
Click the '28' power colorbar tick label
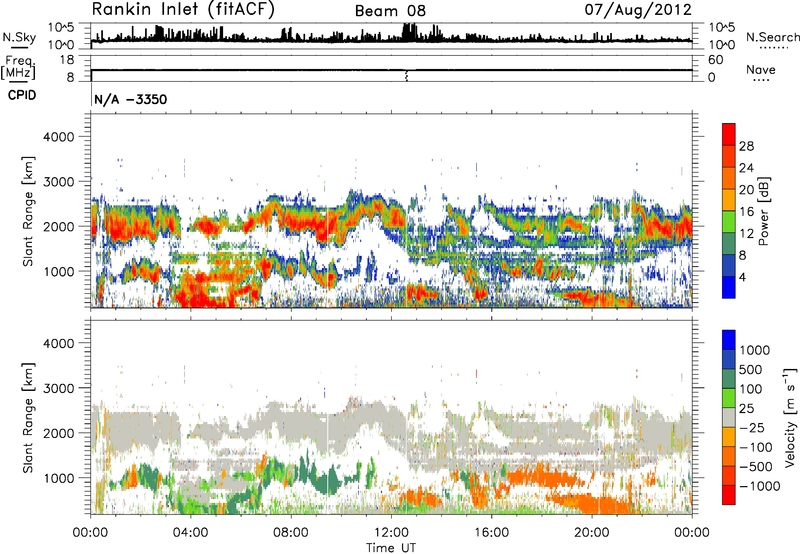coord(746,146)
